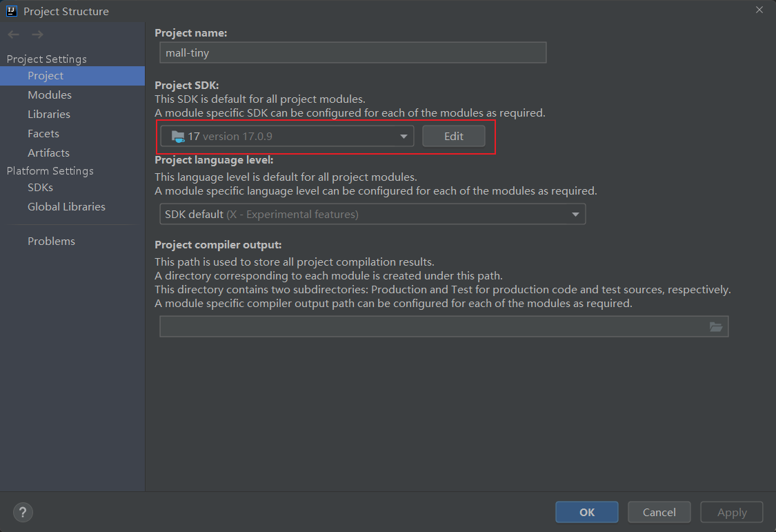Select Global Libraries item
The image size is (776, 532).
66,207
